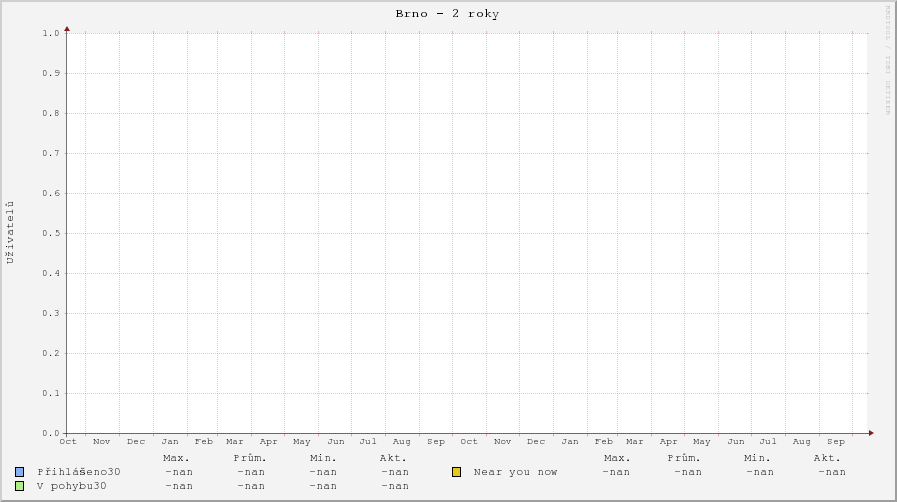Image resolution: width=897 pixels, height=502 pixels.
Task: Click the blue Přihlášeno30 legend swatch
Action: (x=19, y=472)
